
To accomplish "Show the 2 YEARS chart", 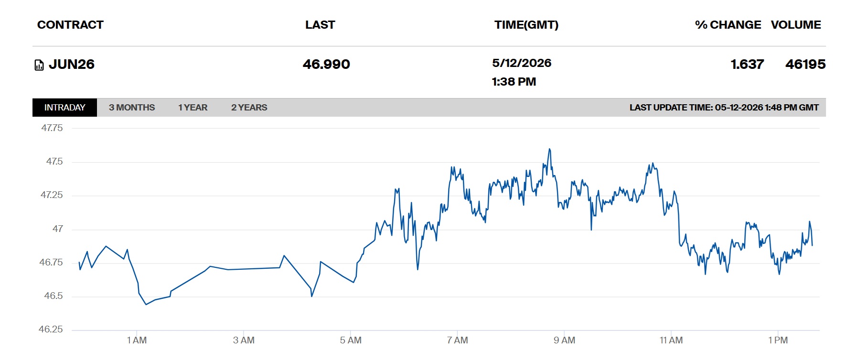I will click(x=249, y=108).
